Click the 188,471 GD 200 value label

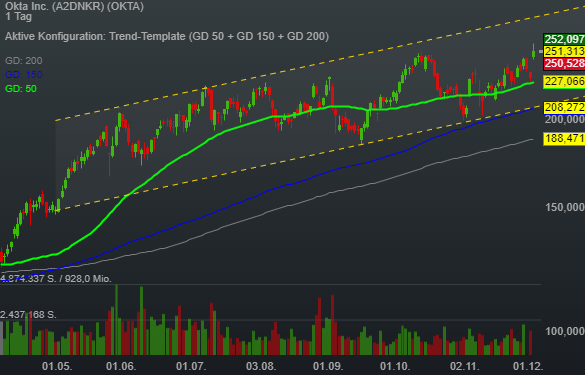coord(564,138)
